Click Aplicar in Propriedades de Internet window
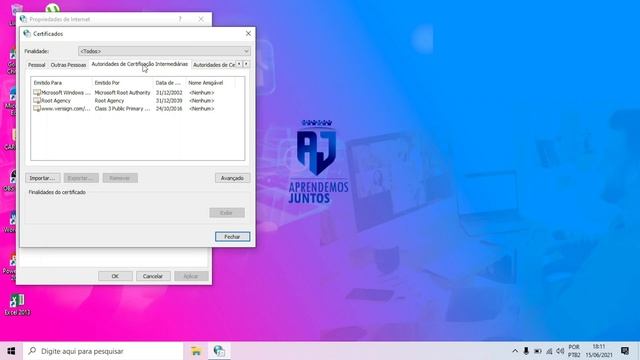The width and height of the screenshot is (640, 360). [191, 276]
